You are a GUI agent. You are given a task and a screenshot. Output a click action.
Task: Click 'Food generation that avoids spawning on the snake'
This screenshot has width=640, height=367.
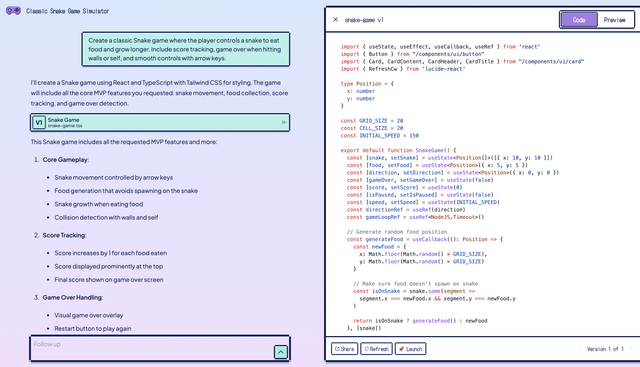coord(126,191)
